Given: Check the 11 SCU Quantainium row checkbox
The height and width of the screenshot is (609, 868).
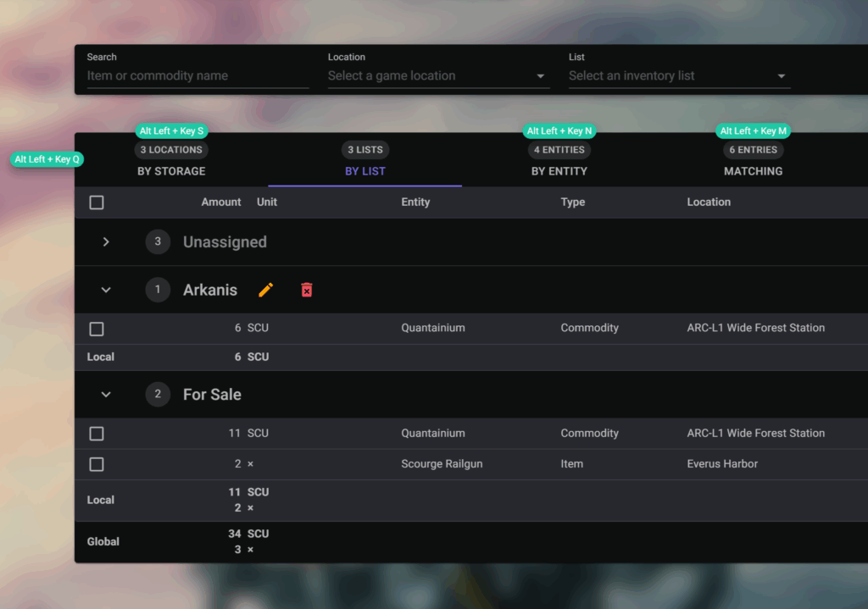Looking at the screenshot, I should [x=97, y=434].
